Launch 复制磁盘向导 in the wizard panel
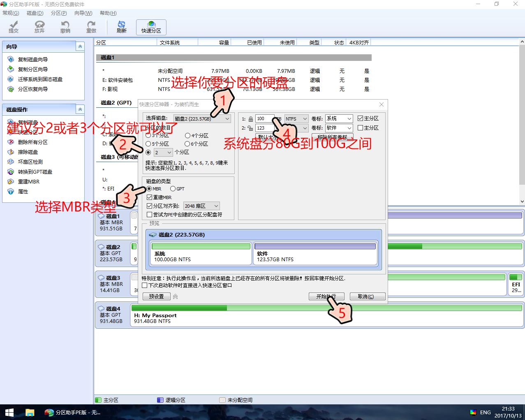Image resolution: width=525 pixels, height=420 pixels. (32, 60)
